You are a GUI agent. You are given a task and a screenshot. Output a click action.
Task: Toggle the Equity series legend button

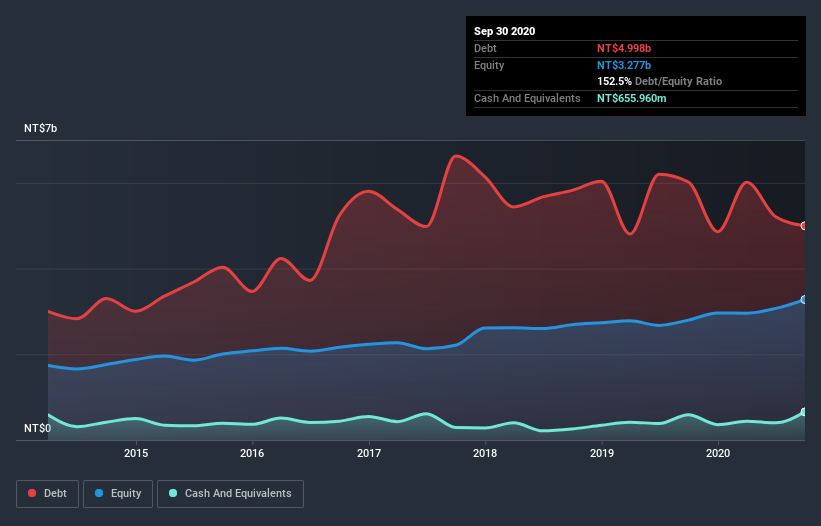(x=118, y=494)
